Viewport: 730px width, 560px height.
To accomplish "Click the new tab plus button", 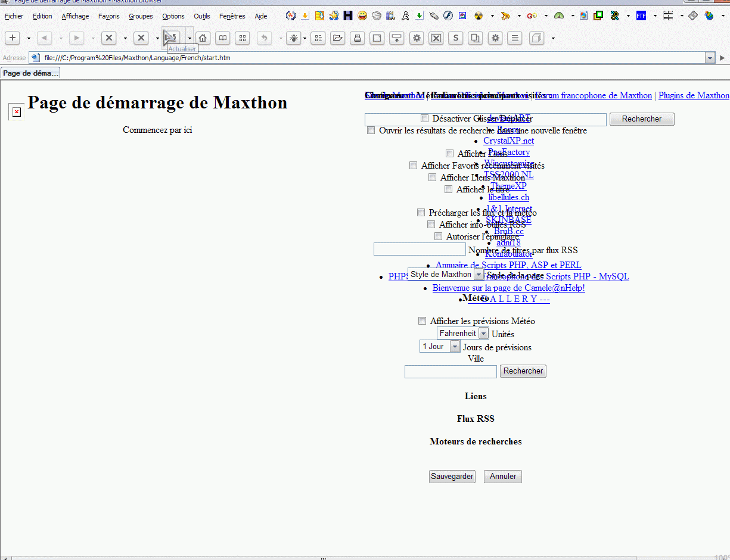I will (x=13, y=38).
